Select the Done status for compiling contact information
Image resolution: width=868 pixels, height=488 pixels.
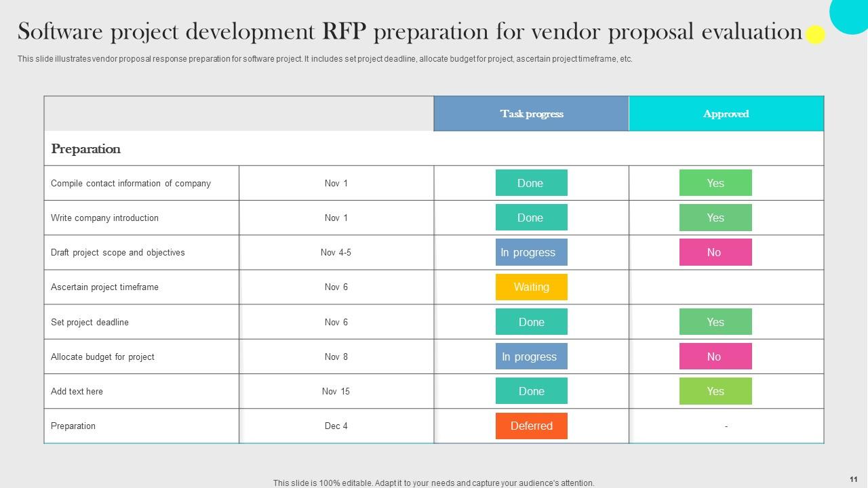point(531,183)
